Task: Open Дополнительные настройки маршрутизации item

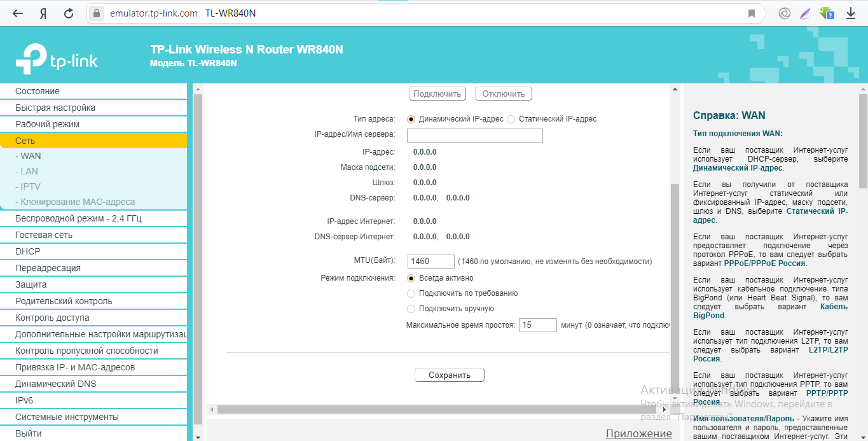Action: [93, 334]
